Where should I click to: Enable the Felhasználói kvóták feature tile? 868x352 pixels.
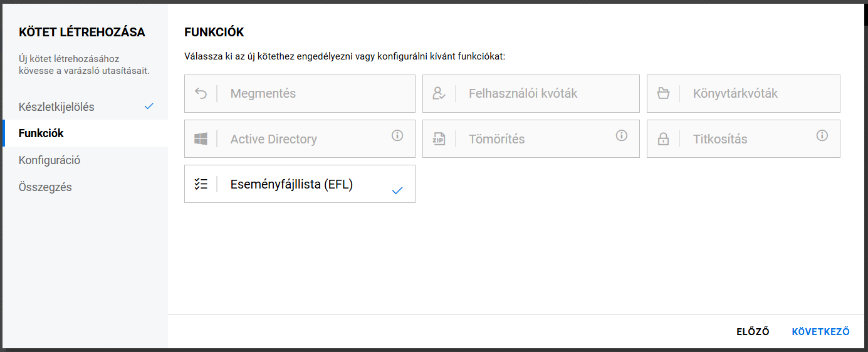[x=530, y=93]
